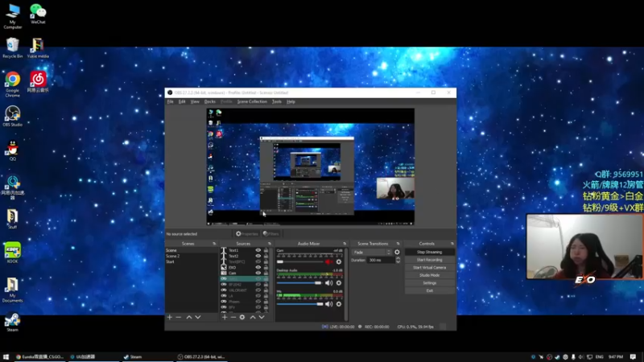Open the red NetEase Cloud Music icon
The height and width of the screenshot is (362, 644).
coord(38,81)
